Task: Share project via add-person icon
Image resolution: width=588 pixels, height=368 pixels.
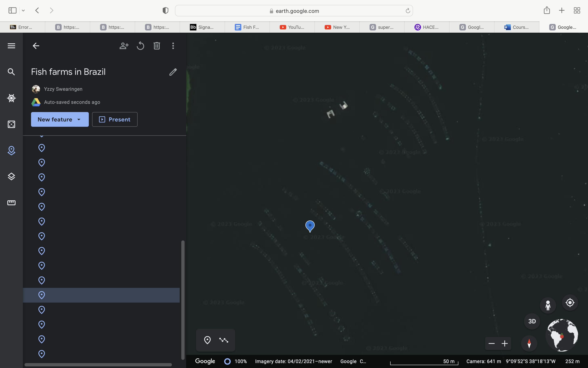Action: (124, 46)
